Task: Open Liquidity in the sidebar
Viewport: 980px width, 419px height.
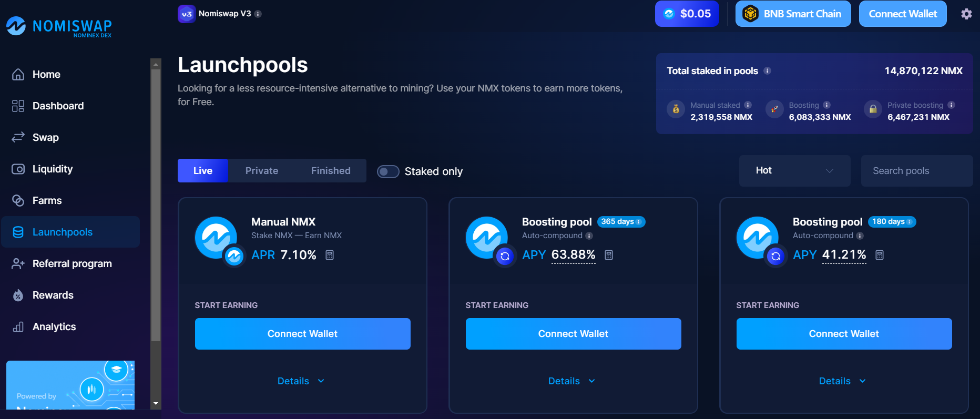Action: pyautogui.click(x=70, y=169)
